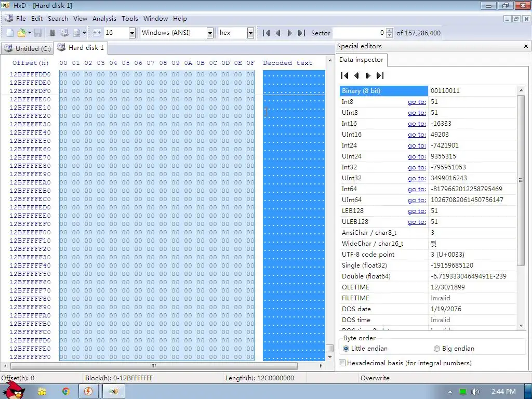The height and width of the screenshot is (399, 532).
Task: Click the New file icon
Action: (x=10, y=33)
